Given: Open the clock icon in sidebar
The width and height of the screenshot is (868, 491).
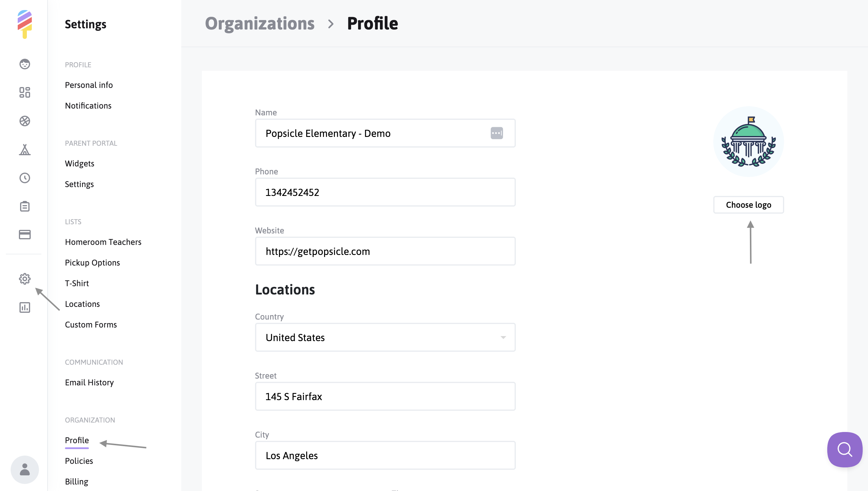Looking at the screenshot, I should point(25,178).
